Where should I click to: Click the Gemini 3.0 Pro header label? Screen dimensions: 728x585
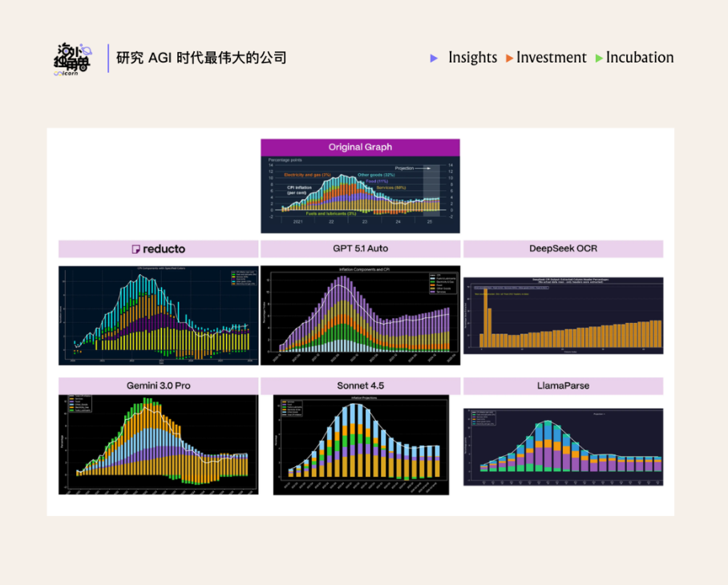click(x=158, y=385)
